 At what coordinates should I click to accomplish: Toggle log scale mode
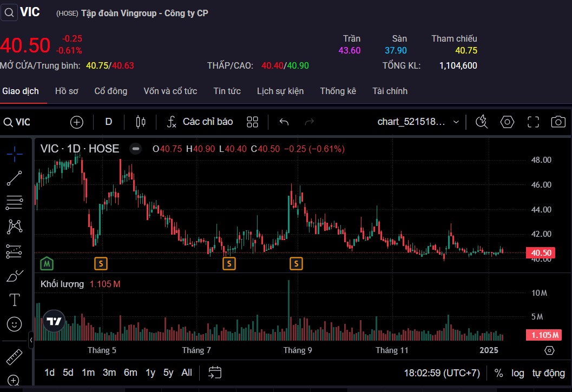[518, 373]
